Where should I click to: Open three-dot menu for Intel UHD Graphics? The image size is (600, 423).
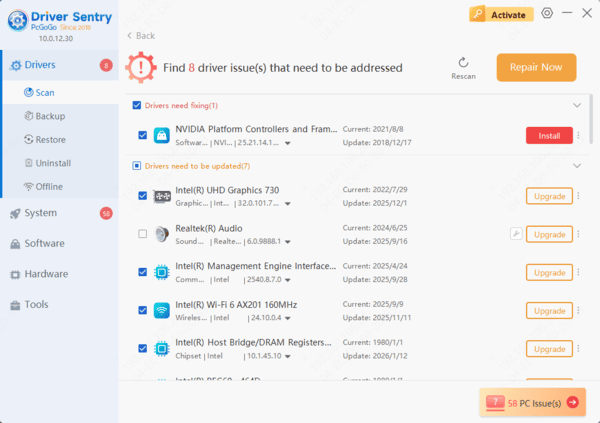coord(578,196)
